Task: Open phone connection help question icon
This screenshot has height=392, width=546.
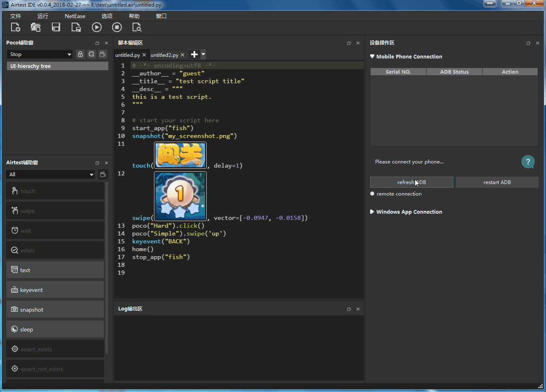Action: (528, 162)
